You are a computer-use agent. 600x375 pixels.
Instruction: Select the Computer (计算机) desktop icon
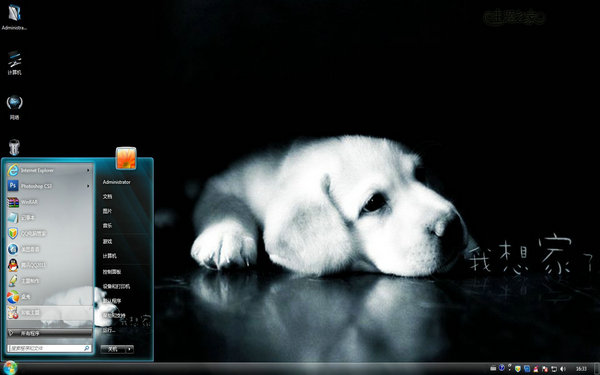[x=14, y=62]
